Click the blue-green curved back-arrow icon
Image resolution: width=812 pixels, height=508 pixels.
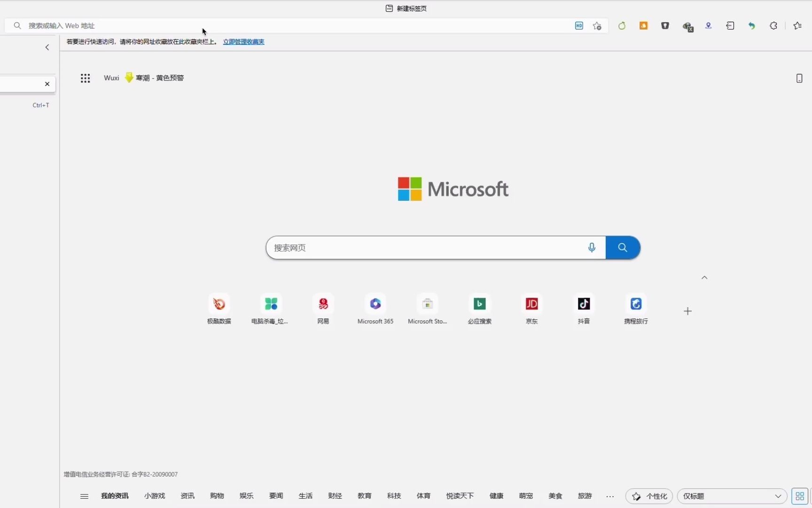click(x=752, y=26)
